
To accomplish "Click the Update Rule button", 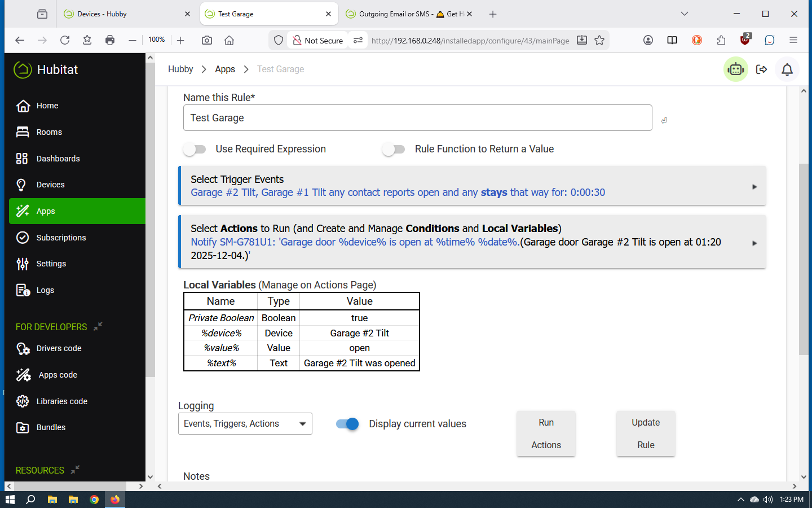I will coord(646,433).
